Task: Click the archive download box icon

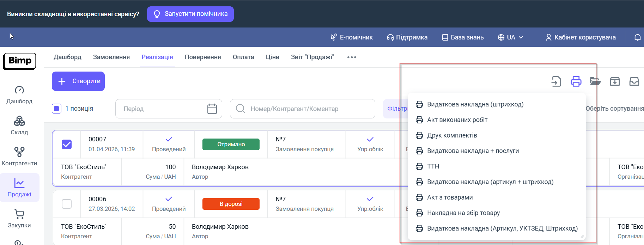Action: (615, 81)
